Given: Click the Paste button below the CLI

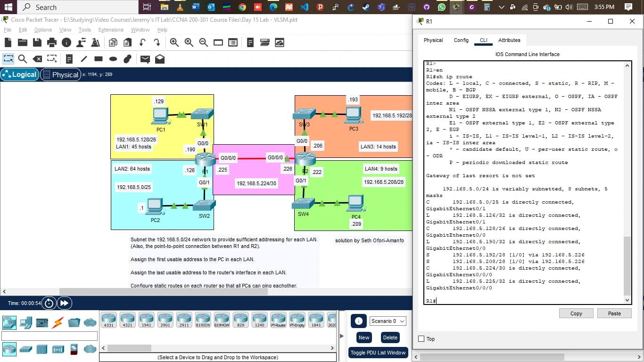Looking at the screenshot, I should [614, 313].
